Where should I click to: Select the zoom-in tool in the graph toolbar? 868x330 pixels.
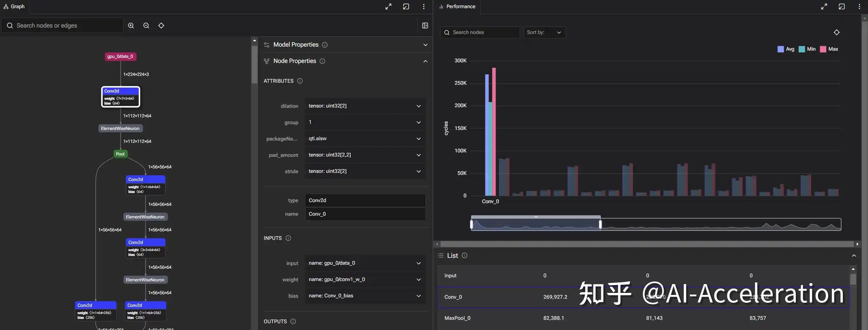pos(131,26)
